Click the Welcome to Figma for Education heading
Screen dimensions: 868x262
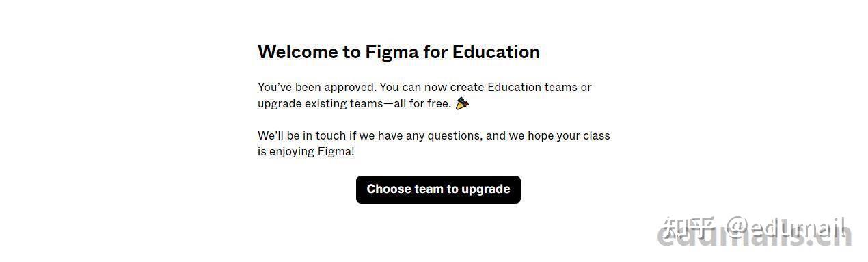pyautogui.click(x=398, y=52)
